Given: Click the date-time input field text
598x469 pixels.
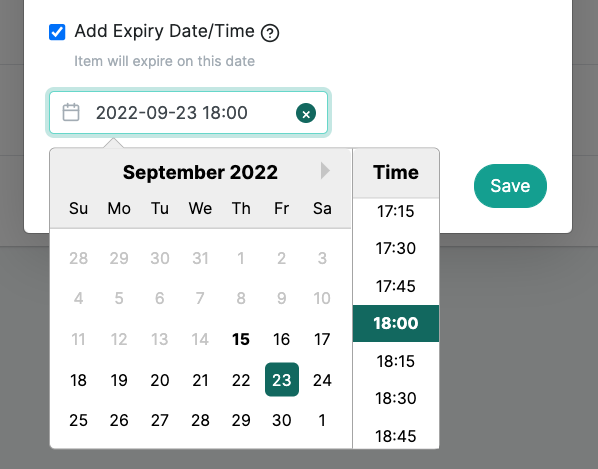Looking at the screenshot, I should tap(172, 113).
